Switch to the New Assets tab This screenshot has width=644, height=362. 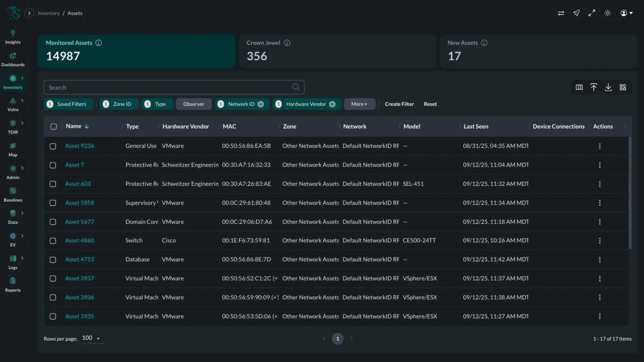pos(538,51)
